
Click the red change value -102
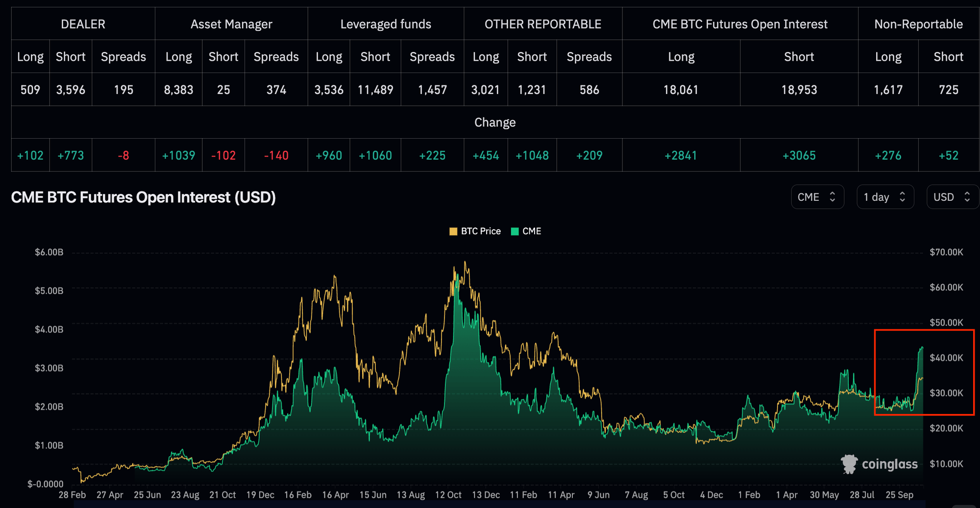(223, 155)
